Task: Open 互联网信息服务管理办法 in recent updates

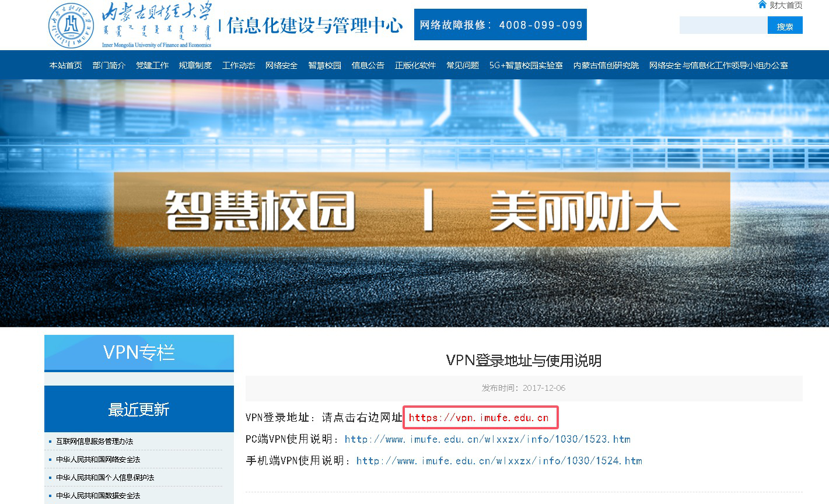Action: click(x=95, y=442)
